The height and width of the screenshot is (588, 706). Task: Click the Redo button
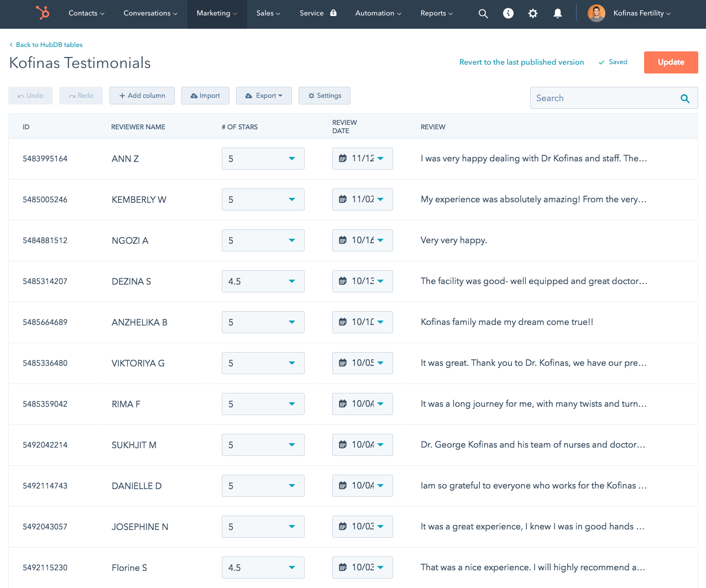[x=81, y=96]
